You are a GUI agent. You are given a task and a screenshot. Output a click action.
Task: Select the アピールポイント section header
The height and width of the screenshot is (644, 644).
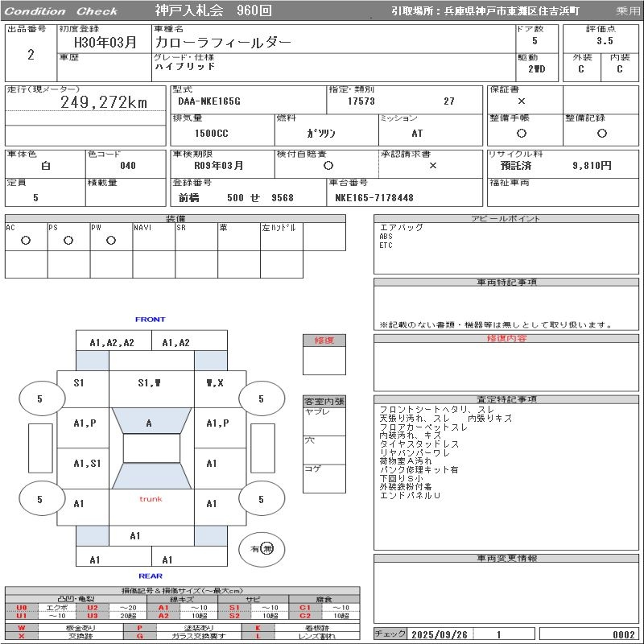507,218
